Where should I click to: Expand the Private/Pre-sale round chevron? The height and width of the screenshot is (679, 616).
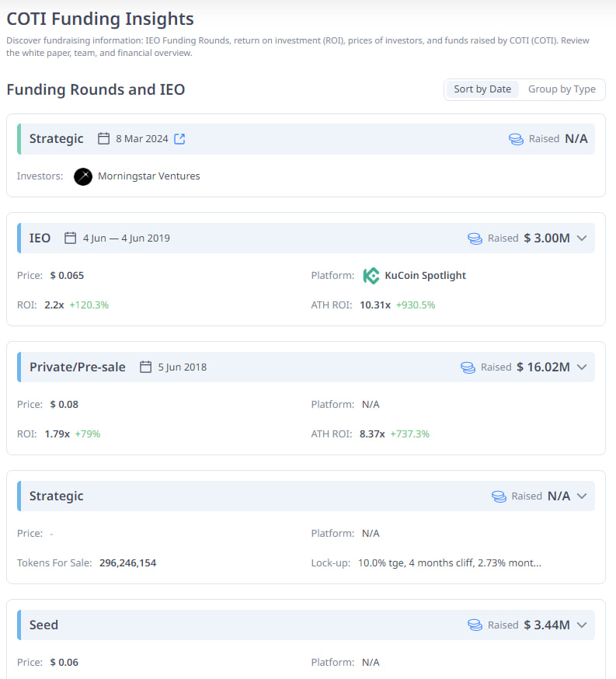tap(582, 367)
